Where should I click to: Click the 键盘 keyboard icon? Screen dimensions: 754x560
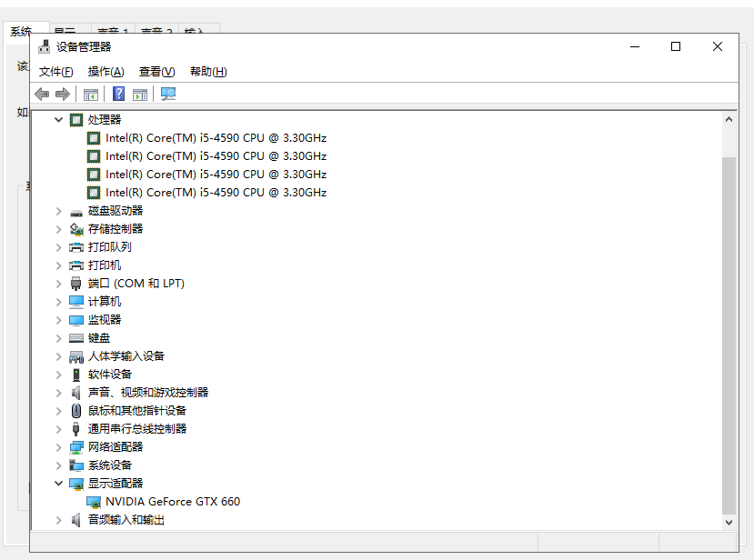(x=76, y=338)
